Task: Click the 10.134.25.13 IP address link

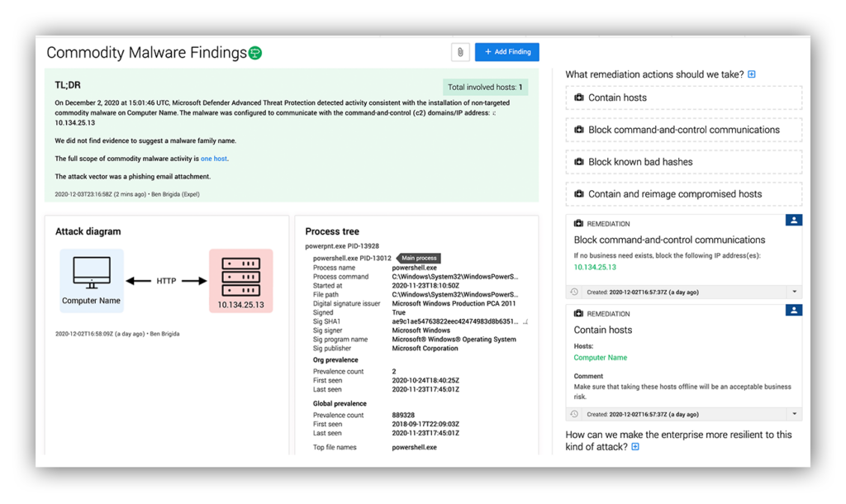Action: [595, 269]
